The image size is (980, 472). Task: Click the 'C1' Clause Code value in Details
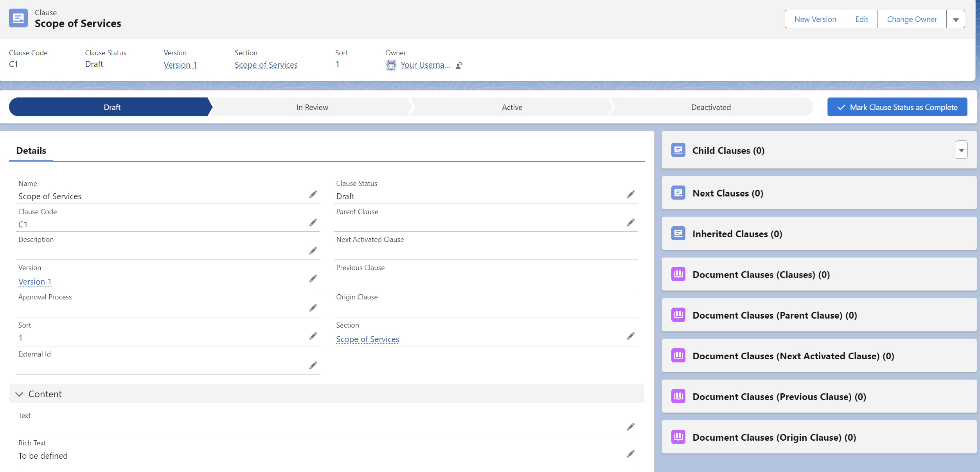point(23,225)
